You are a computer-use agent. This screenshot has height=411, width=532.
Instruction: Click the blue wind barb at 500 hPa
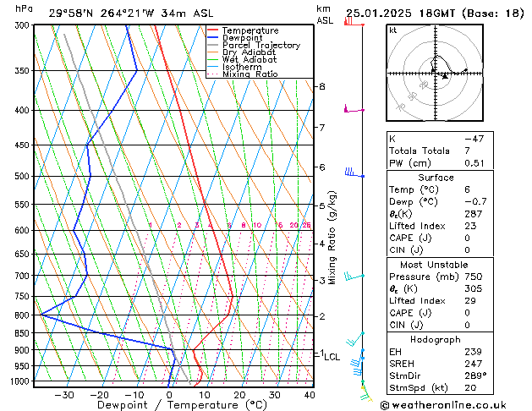click(354, 173)
